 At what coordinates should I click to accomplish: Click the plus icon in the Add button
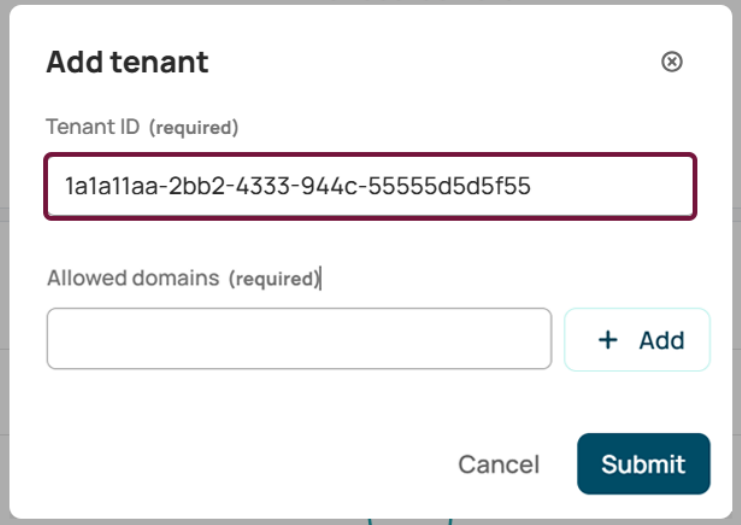click(608, 340)
